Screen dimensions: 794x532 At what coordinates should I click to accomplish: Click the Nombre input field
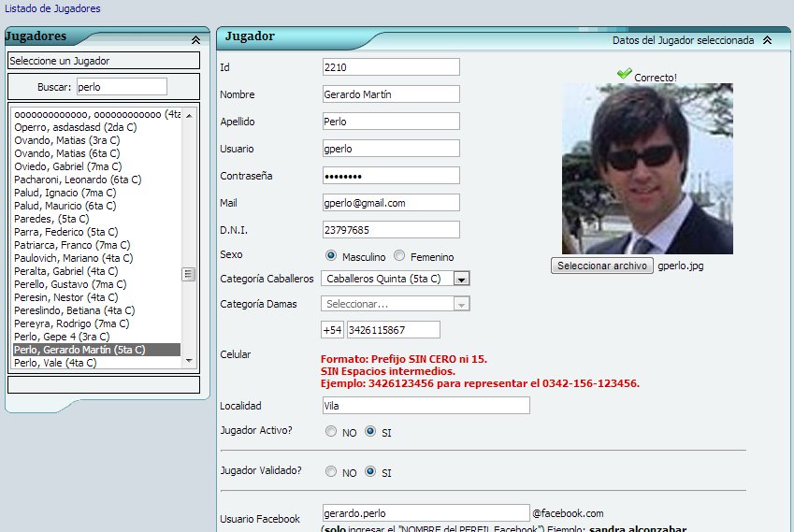(390, 94)
